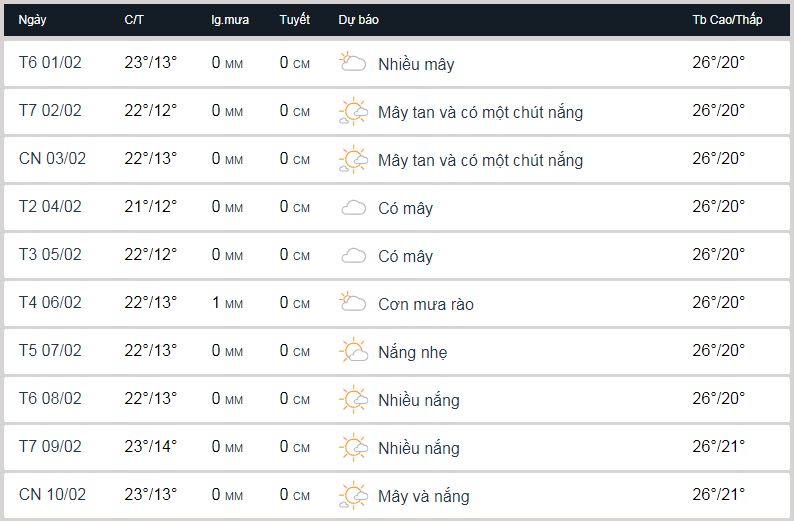Select the date CN 10/02
The height and width of the screenshot is (521, 794).
[x=53, y=494]
